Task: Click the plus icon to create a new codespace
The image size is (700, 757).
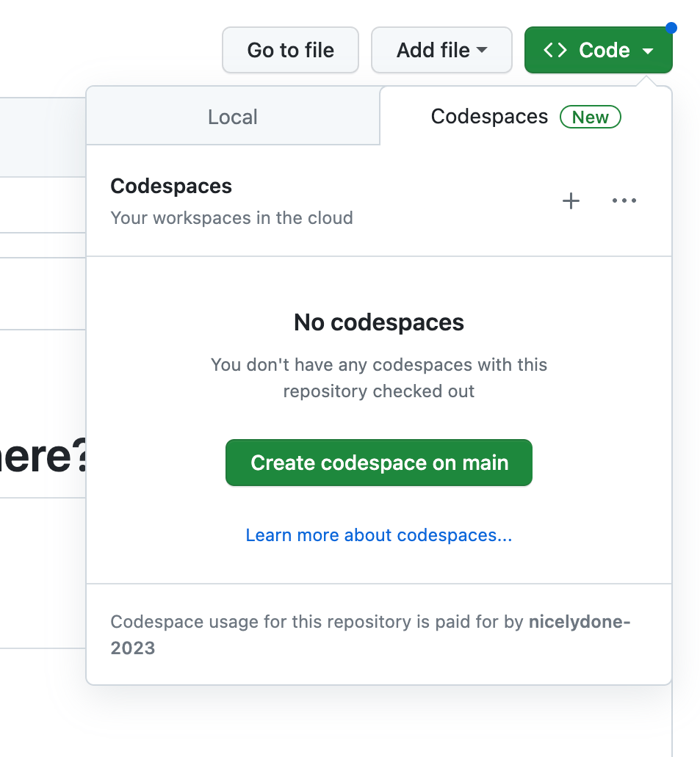Action: (571, 200)
